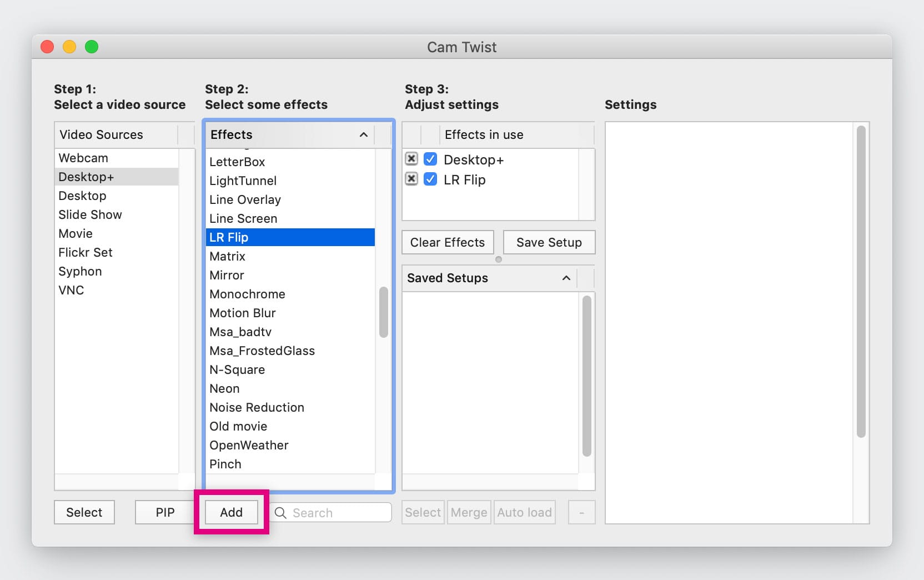924x580 pixels.
Task: Click the minus remove setup button
Action: tap(582, 512)
